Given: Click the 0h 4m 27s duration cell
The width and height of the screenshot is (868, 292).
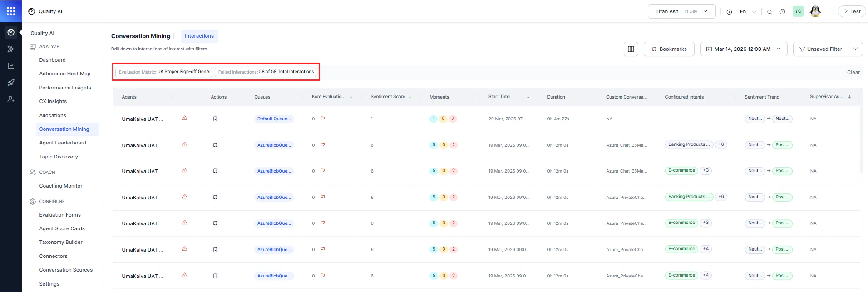Looking at the screenshot, I should [558, 119].
